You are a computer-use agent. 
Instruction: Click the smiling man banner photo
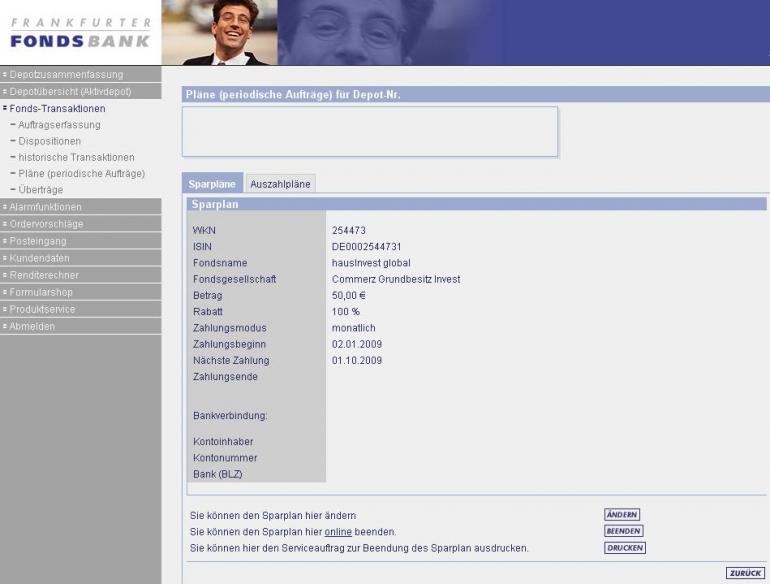[220, 32]
